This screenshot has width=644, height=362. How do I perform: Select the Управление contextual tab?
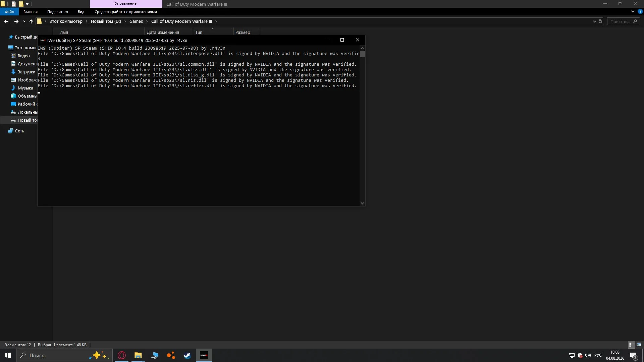coord(126,4)
